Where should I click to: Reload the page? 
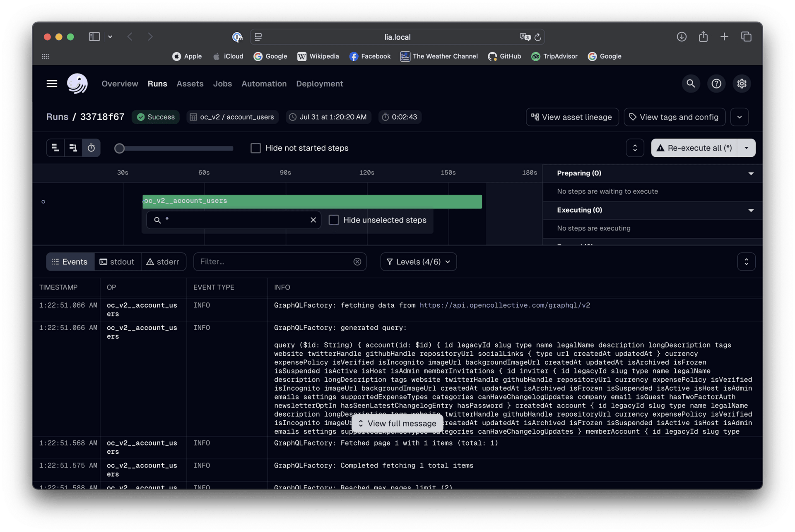pyautogui.click(x=538, y=37)
